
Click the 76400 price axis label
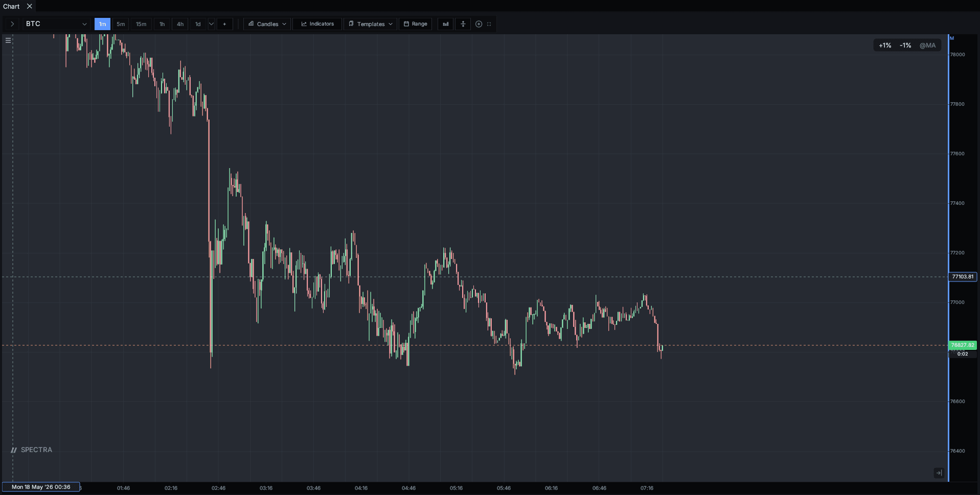tap(958, 451)
